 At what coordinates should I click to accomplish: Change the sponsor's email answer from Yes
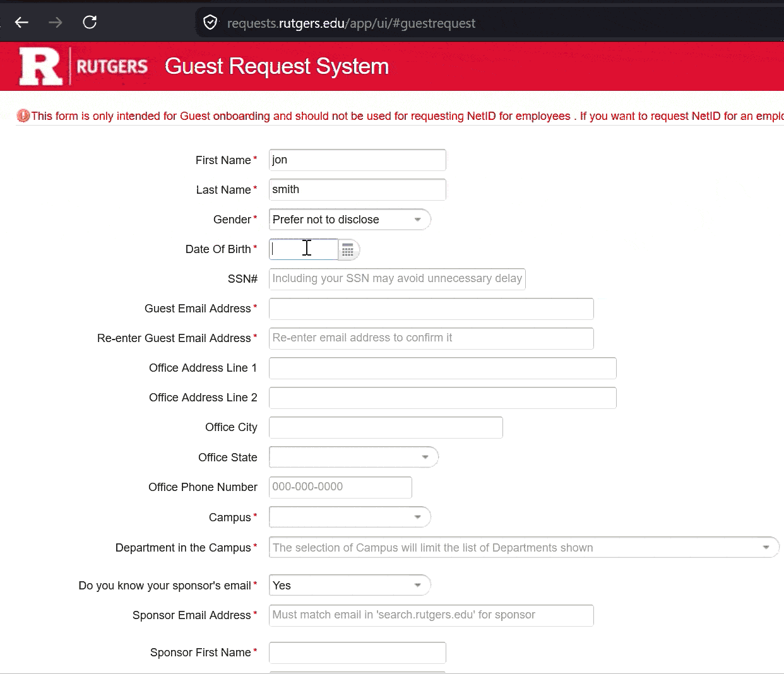point(417,585)
